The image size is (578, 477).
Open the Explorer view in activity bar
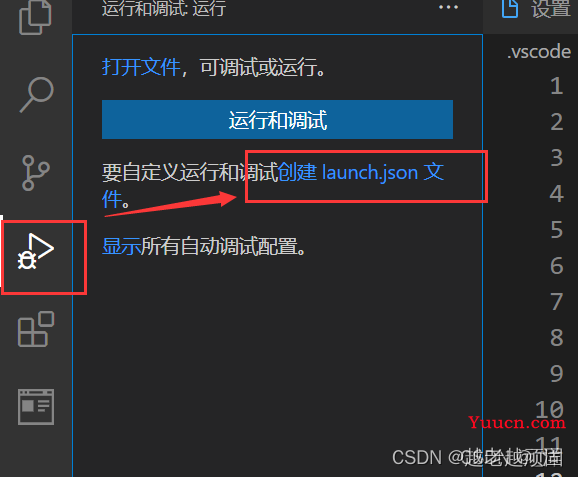pos(35,17)
